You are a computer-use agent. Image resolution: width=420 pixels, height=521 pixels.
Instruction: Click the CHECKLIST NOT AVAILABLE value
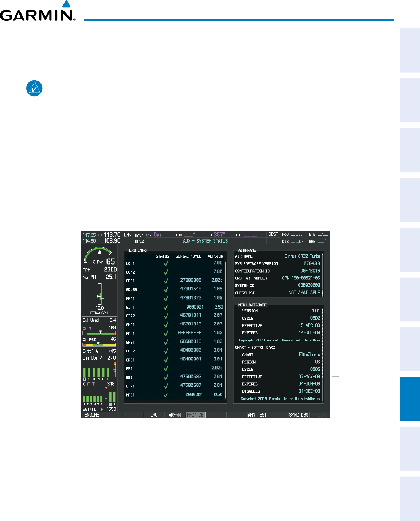coord(304,293)
